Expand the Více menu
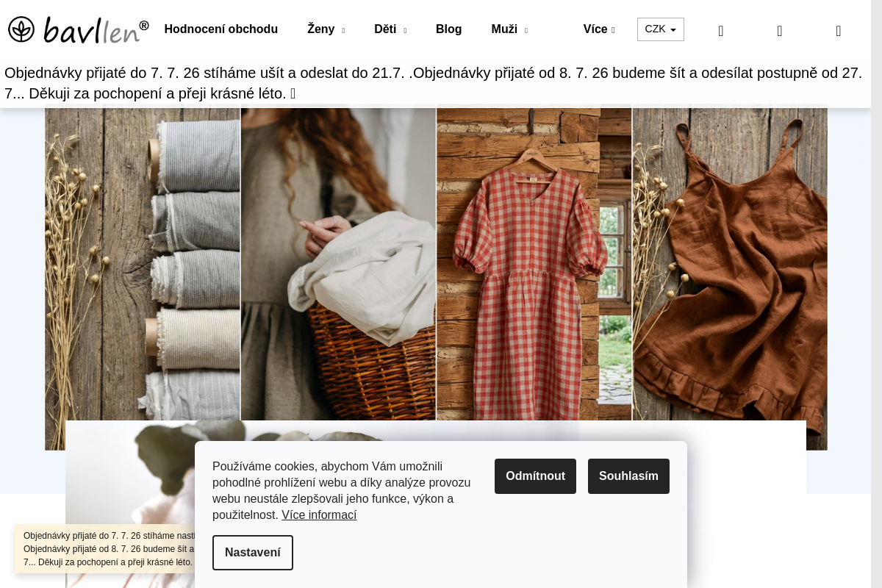 [x=599, y=29]
